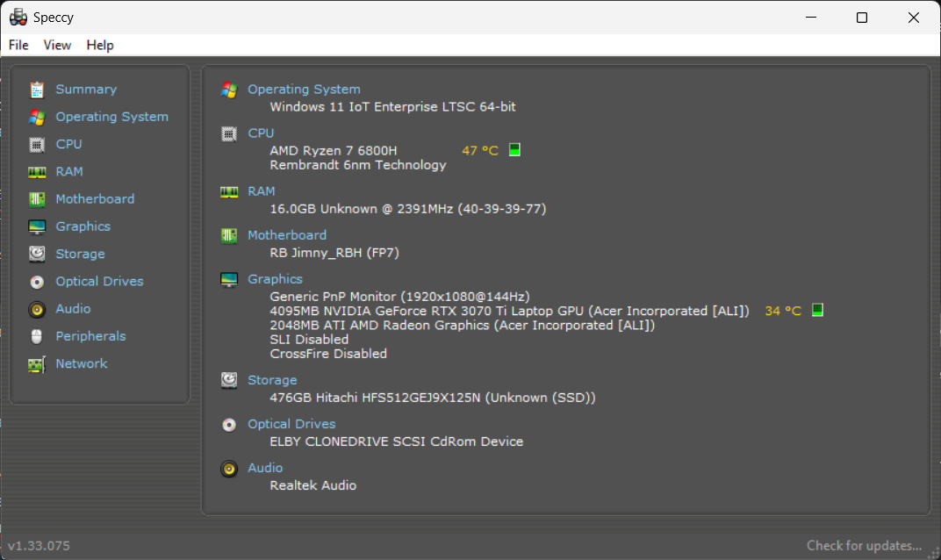
Task: Click the ELBY CLONEDRIVE SCSI CdRom Device text
Action: point(396,442)
